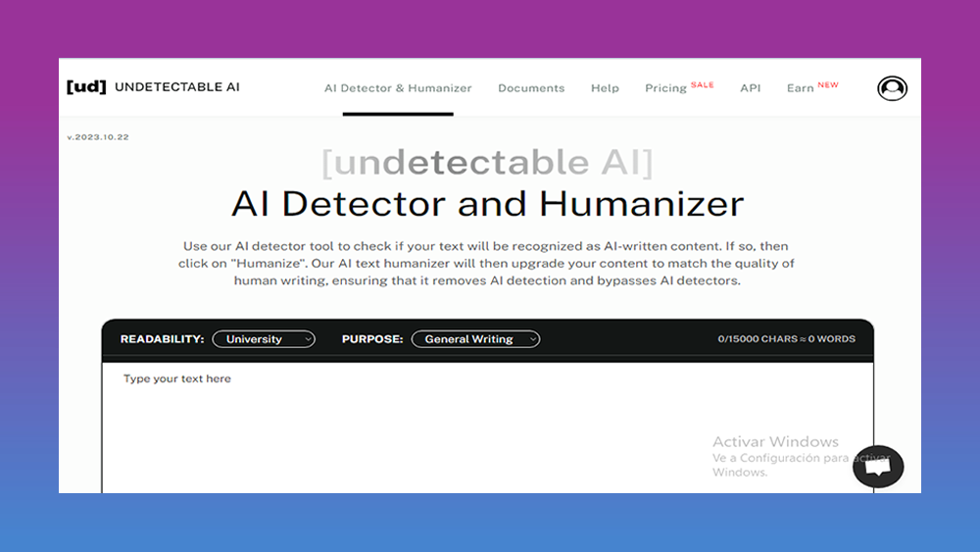Viewport: 980px width, 552px height.
Task: Open the Documents tab
Action: click(531, 88)
